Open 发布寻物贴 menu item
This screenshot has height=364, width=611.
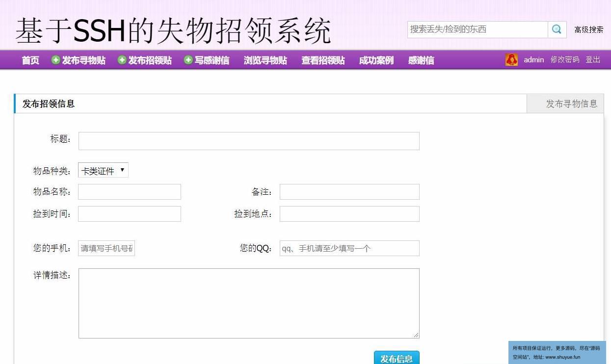[x=84, y=60]
